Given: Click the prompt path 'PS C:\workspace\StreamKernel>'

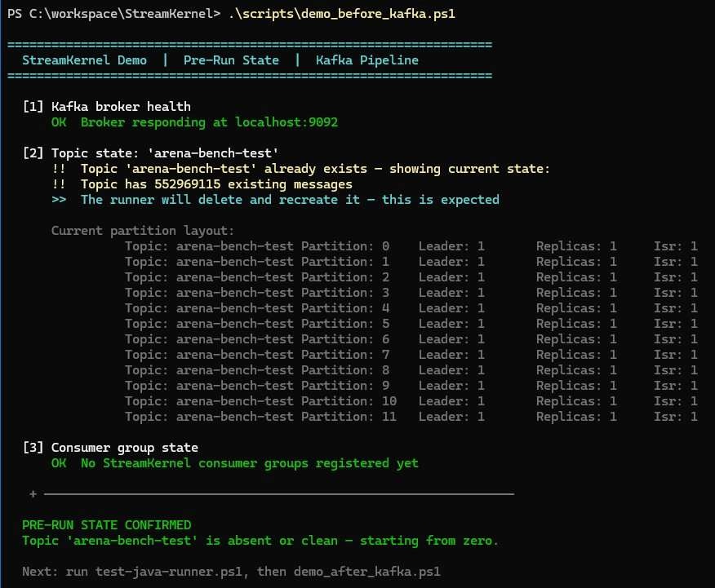Looking at the screenshot, I should click(114, 14).
